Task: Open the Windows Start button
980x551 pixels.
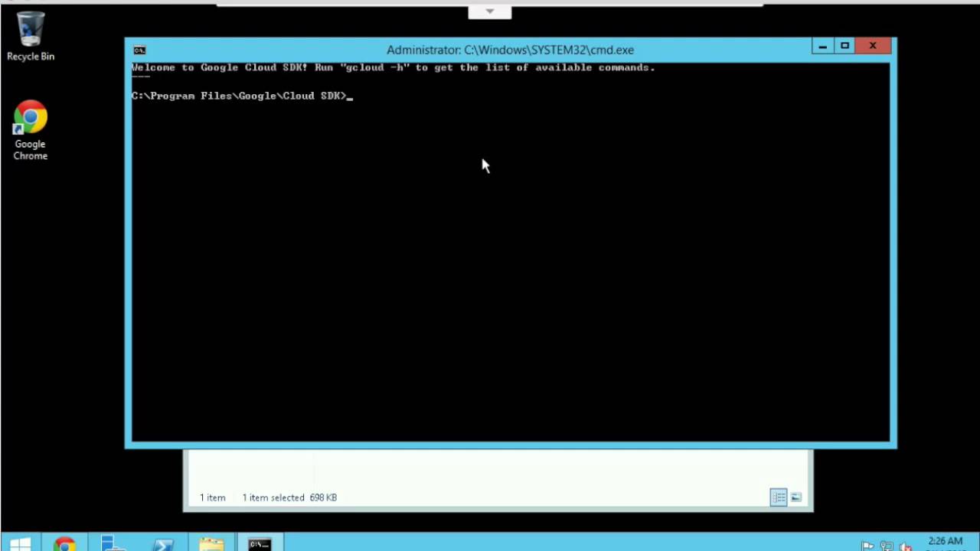Action: tap(21, 544)
